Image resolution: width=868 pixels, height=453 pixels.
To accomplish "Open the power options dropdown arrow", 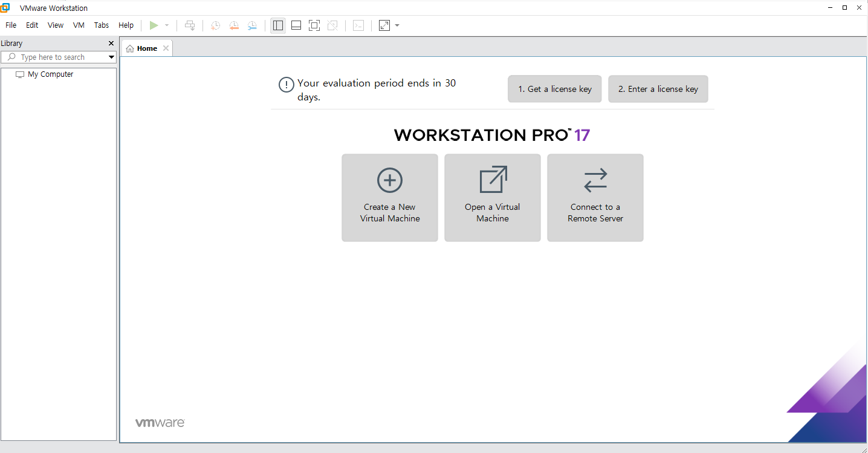I will pyautogui.click(x=167, y=25).
